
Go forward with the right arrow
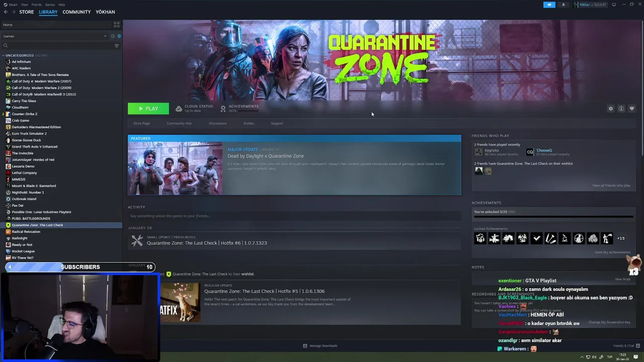[x=13, y=12]
